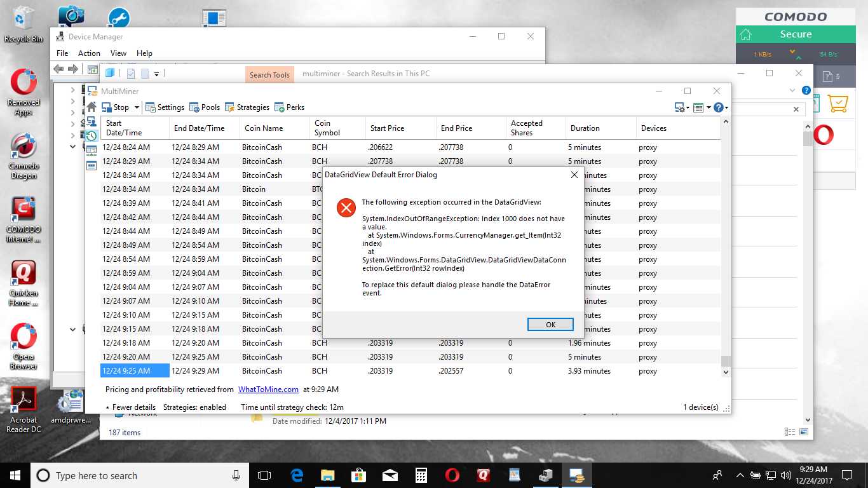Open the dropdown next to the Help icon
The width and height of the screenshot is (868, 488).
[x=725, y=107]
